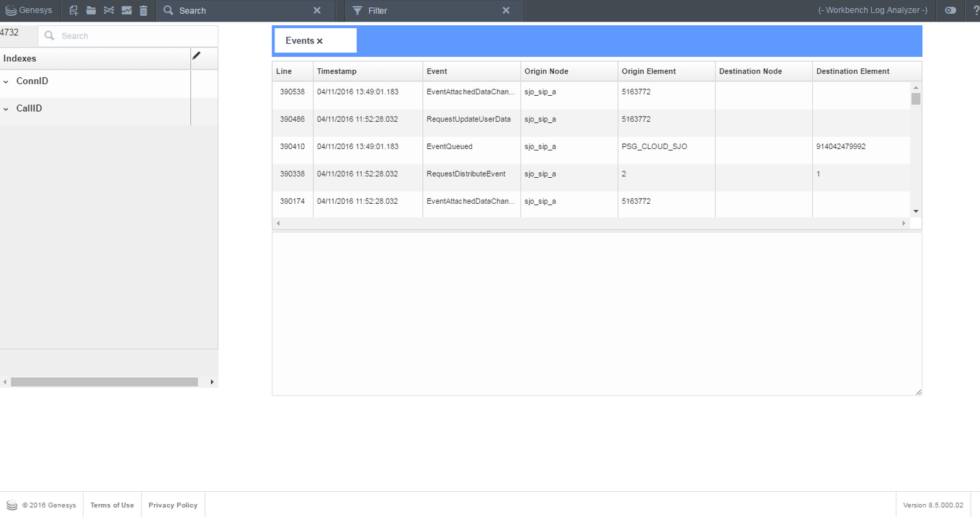This screenshot has height=517, width=980.
Task: Open Terms of Use link
Action: click(x=112, y=505)
